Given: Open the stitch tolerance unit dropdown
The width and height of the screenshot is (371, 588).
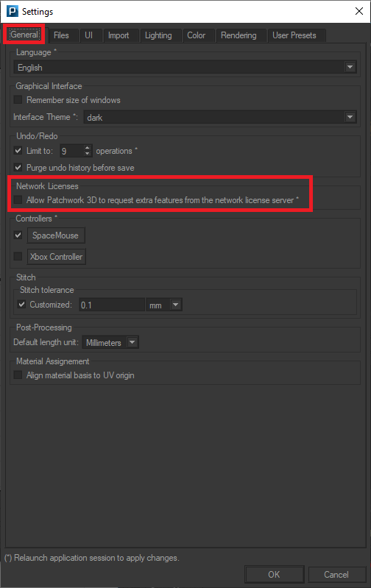Looking at the screenshot, I should pos(164,305).
